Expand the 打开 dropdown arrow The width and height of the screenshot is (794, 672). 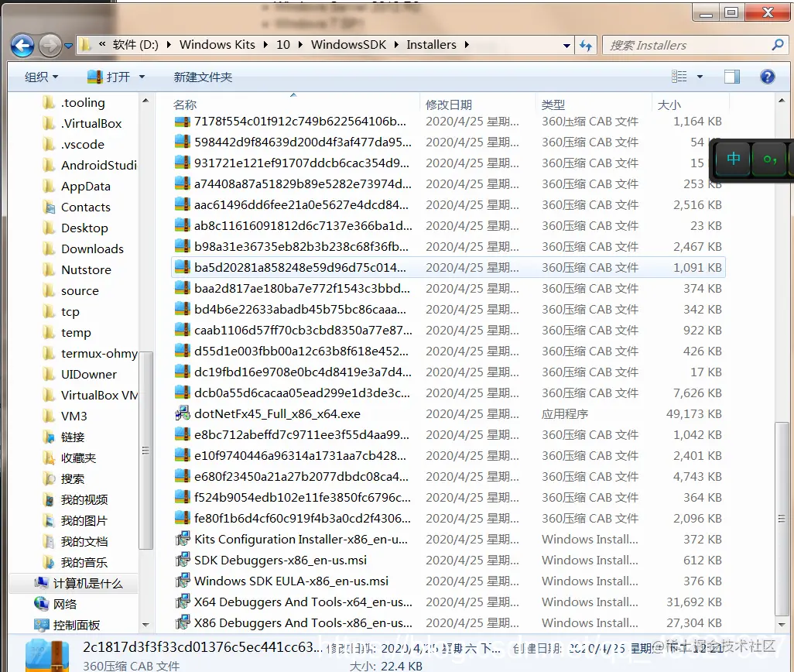tap(142, 77)
